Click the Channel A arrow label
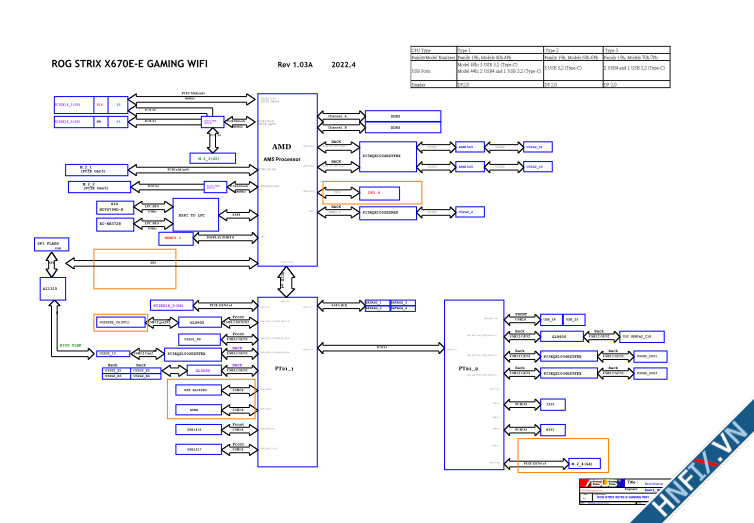Viewport: 754px width, 523px height. tap(337, 116)
